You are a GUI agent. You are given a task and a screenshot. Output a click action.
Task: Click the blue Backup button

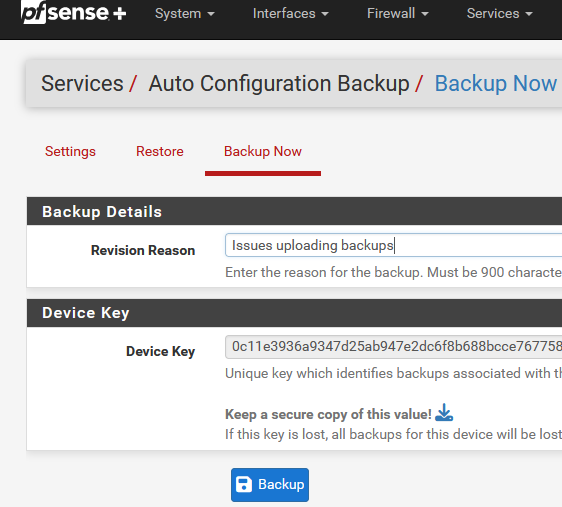[270, 484]
